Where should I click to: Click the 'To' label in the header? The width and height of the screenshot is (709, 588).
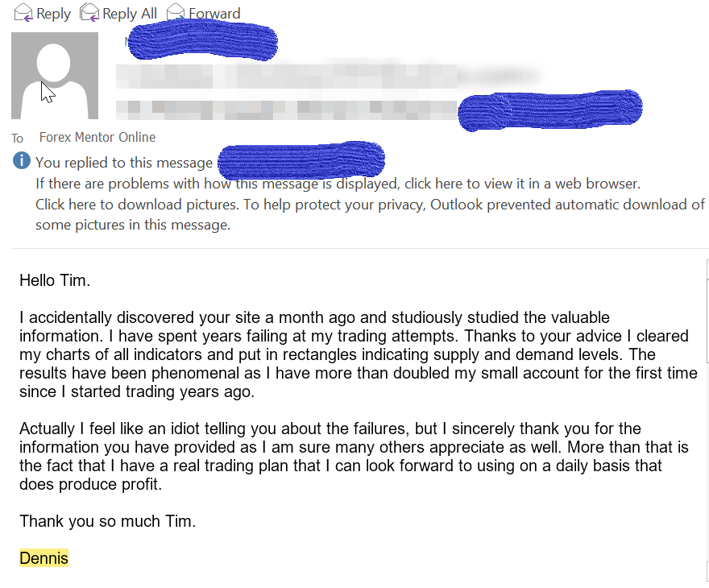pos(17,139)
